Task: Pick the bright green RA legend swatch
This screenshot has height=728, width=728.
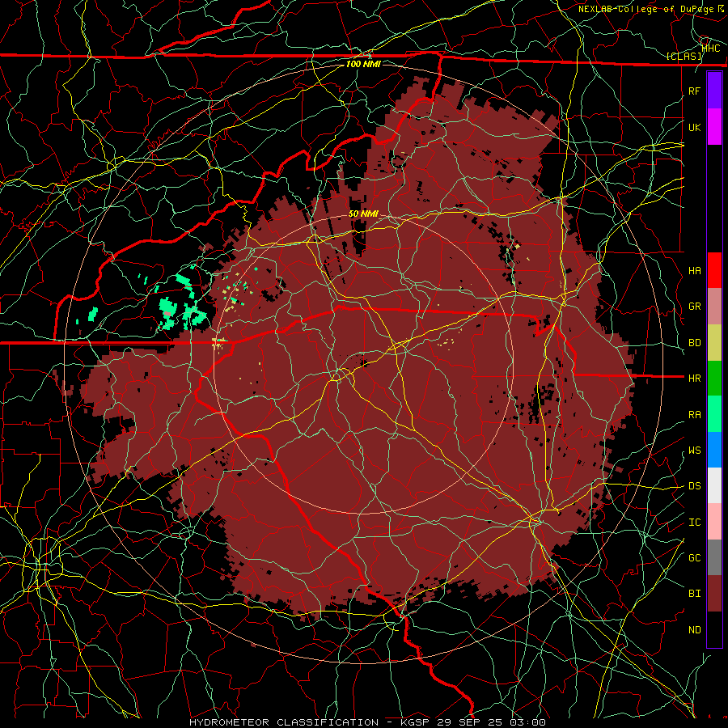Action: [x=714, y=414]
